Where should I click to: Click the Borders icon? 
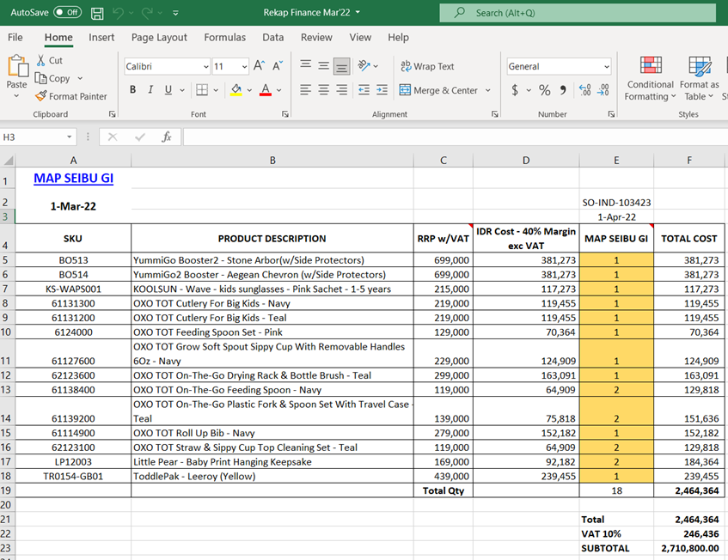point(201,89)
